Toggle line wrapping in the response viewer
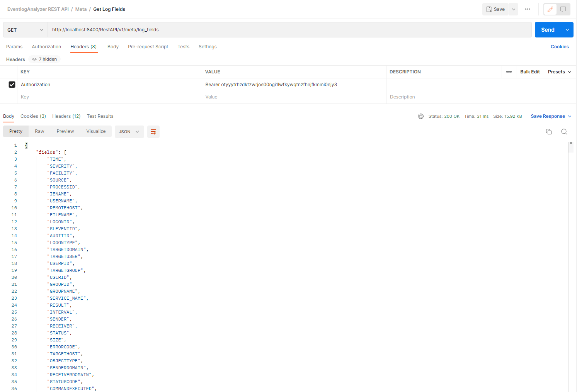 click(x=153, y=131)
